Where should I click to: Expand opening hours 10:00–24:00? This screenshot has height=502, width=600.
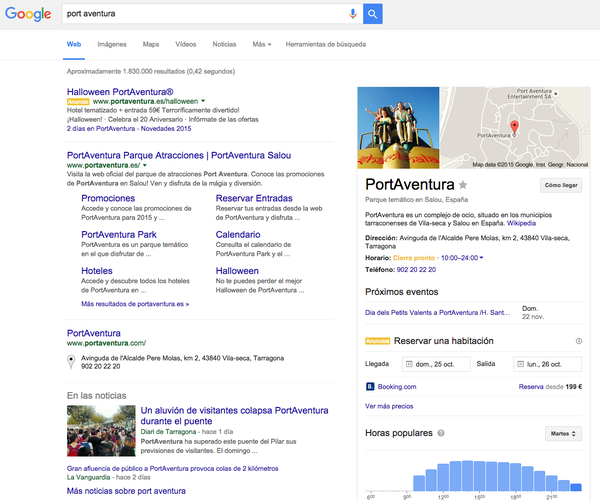point(462,258)
